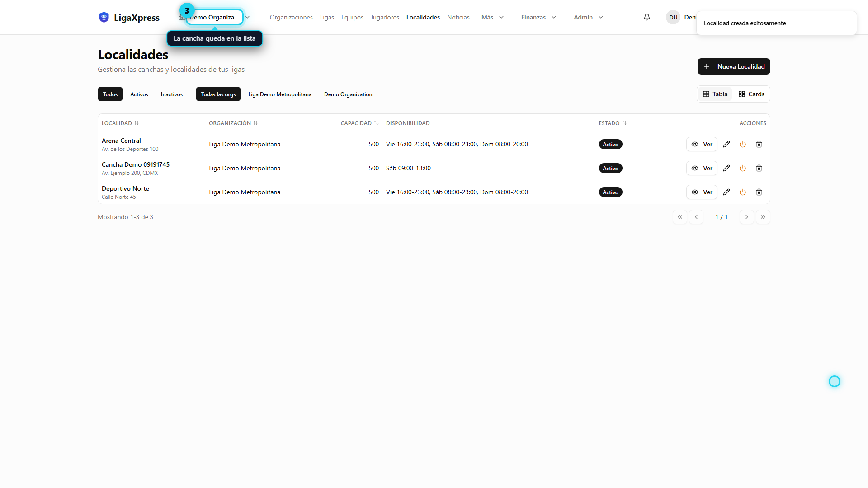868x488 pixels.
Task: Go to last page arrow icon
Action: (763, 217)
